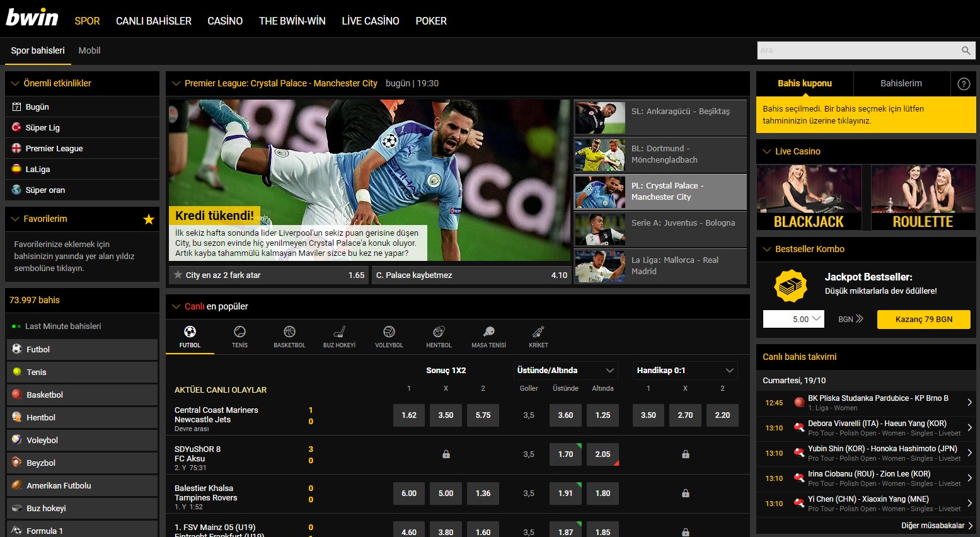Click the bwin logo
The width and height of the screenshot is (980, 537).
pyautogui.click(x=32, y=17)
